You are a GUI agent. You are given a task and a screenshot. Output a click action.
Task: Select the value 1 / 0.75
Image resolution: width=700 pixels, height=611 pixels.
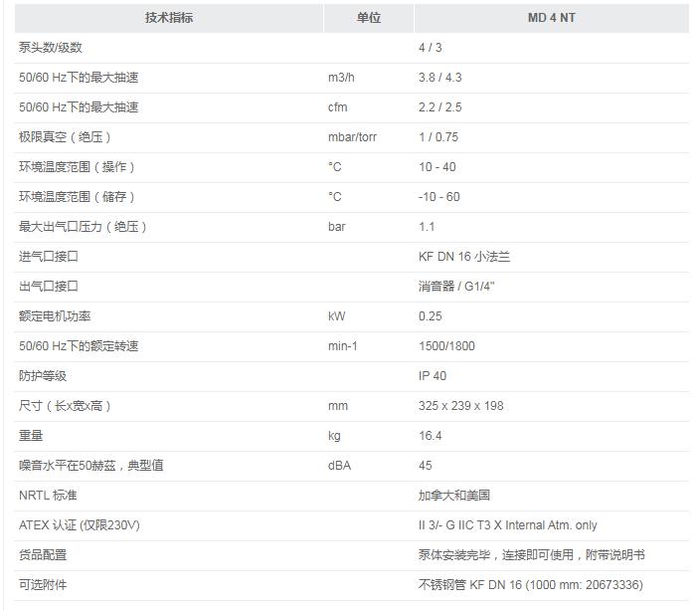(x=438, y=137)
